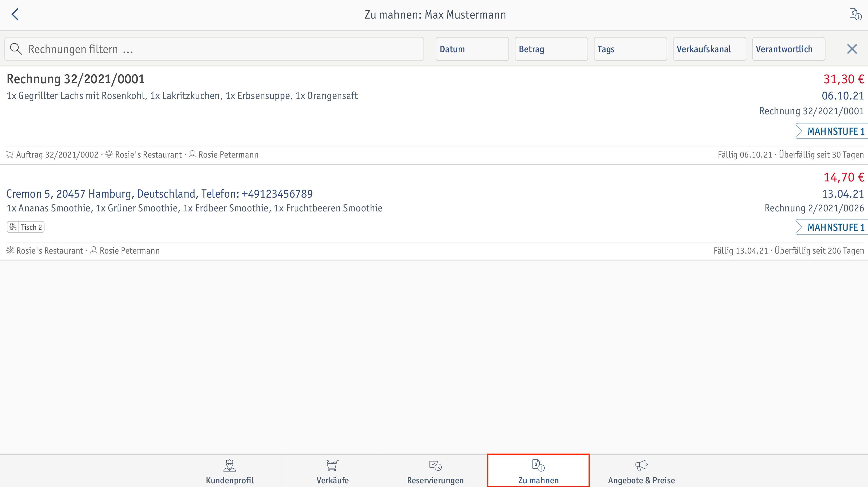Click the Tisch 2 tag

click(x=25, y=227)
